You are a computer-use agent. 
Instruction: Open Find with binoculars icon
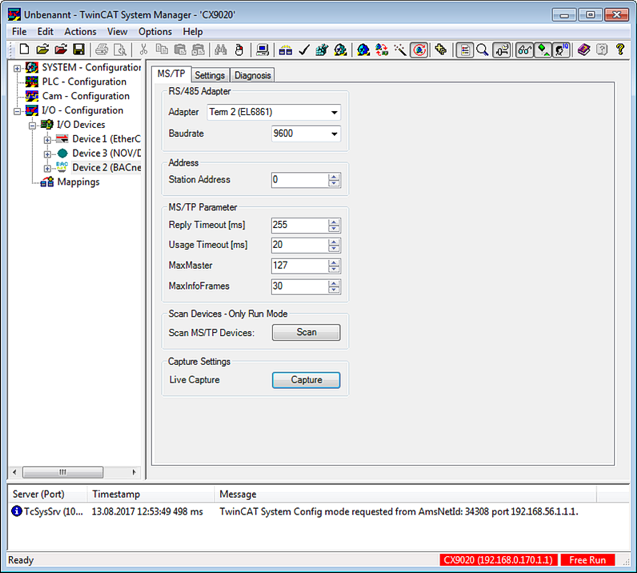point(221,50)
